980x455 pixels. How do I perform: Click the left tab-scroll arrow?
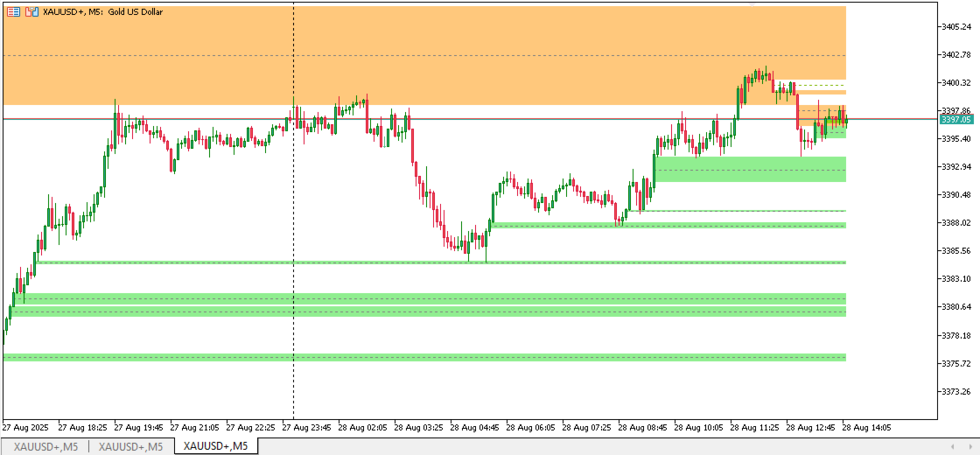click(x=953, y=446)
